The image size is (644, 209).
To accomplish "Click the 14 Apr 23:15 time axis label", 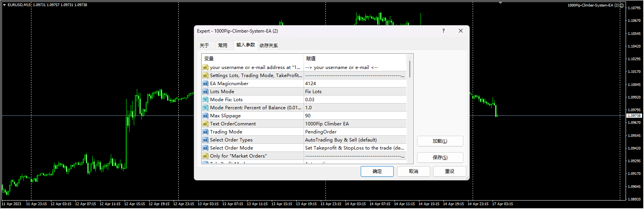I will 478,204.
